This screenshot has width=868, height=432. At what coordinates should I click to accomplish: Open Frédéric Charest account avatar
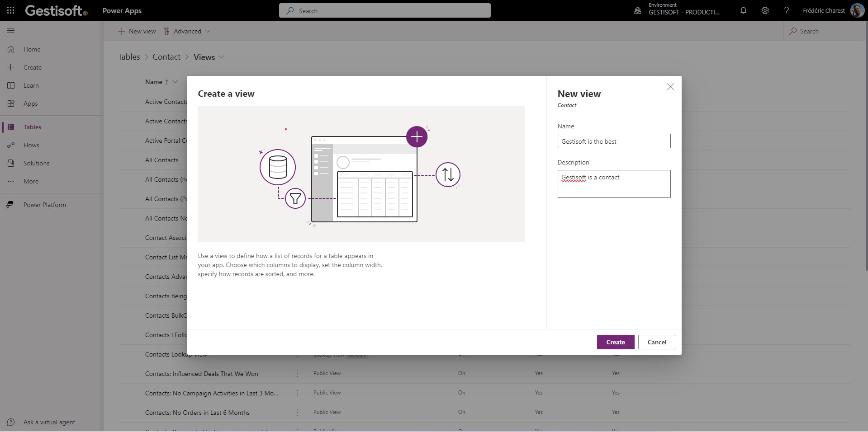pos(857,10)
